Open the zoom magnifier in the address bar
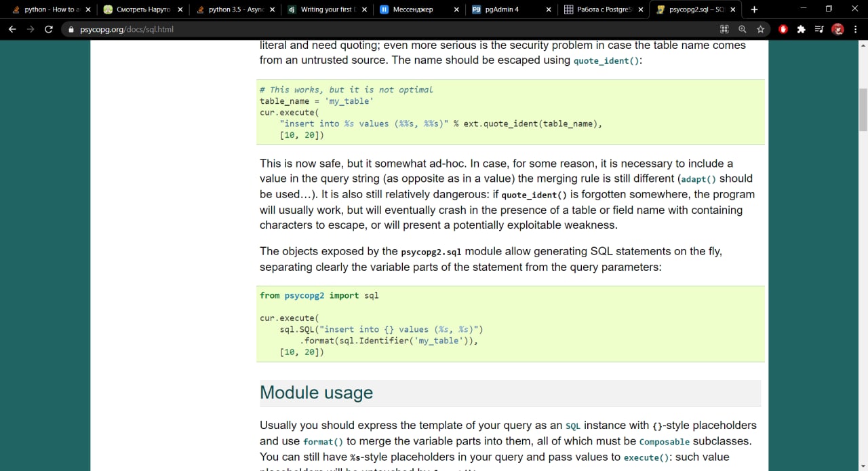This screenshot has height=471, width=868. (x=742, y=29)
